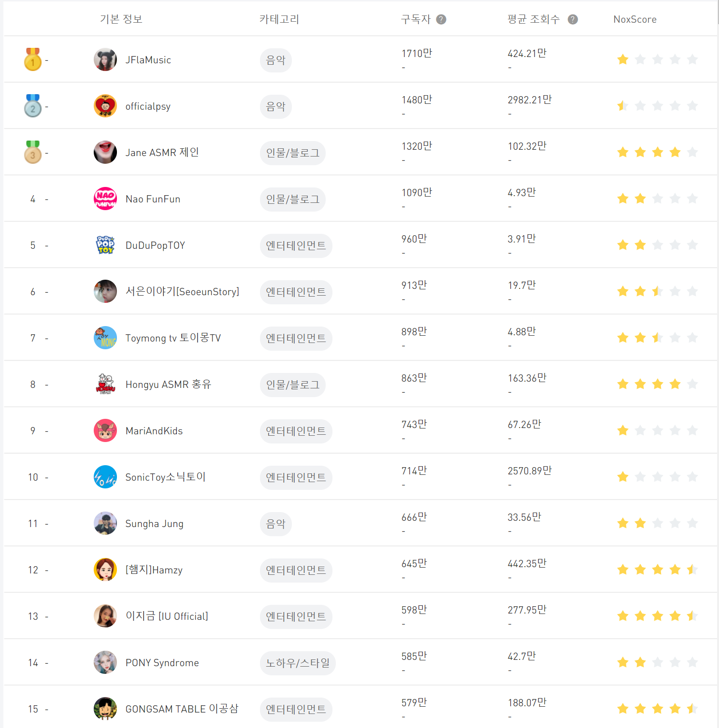Click the gold rank 1 medal icon

[33, 59]
